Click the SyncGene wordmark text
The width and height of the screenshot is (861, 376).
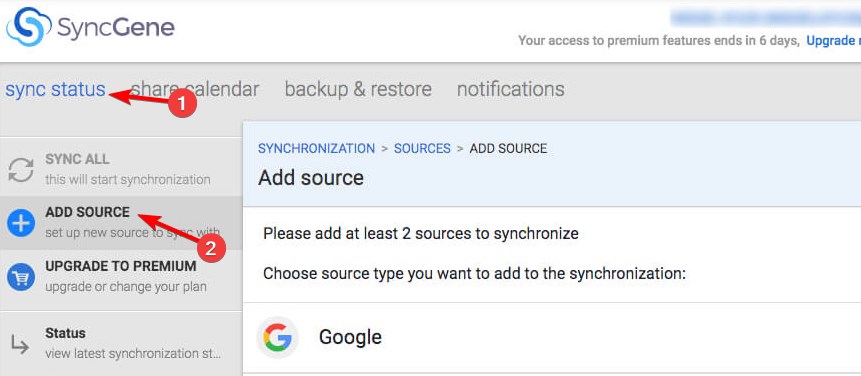point(116,27)
